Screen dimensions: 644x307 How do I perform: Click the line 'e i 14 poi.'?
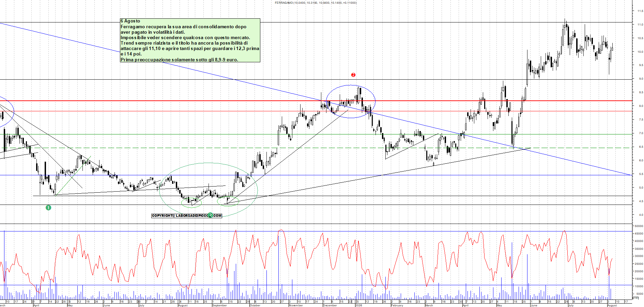click(131, 54)
